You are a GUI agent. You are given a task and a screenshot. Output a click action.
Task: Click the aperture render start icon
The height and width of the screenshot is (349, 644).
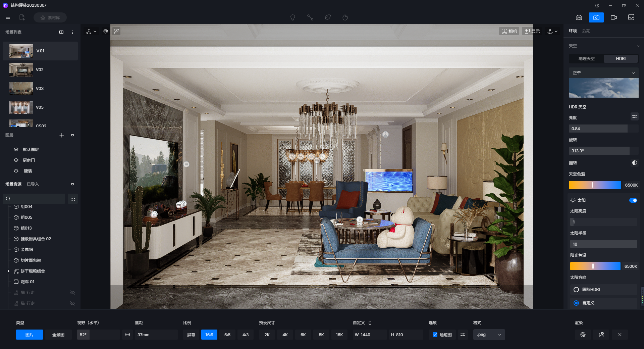point(583,335)
